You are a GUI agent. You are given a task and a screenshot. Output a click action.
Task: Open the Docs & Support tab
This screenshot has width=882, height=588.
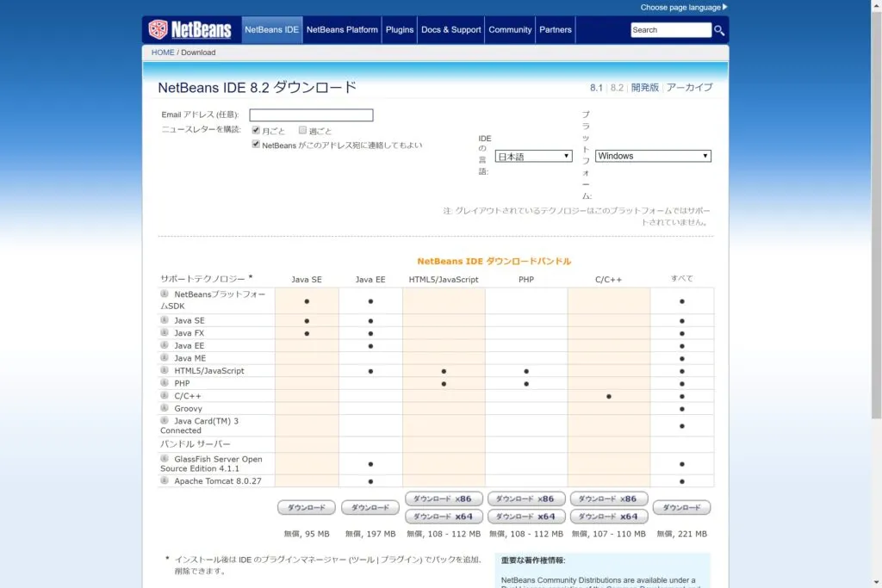pyautogui.click(x=451, y=30)
